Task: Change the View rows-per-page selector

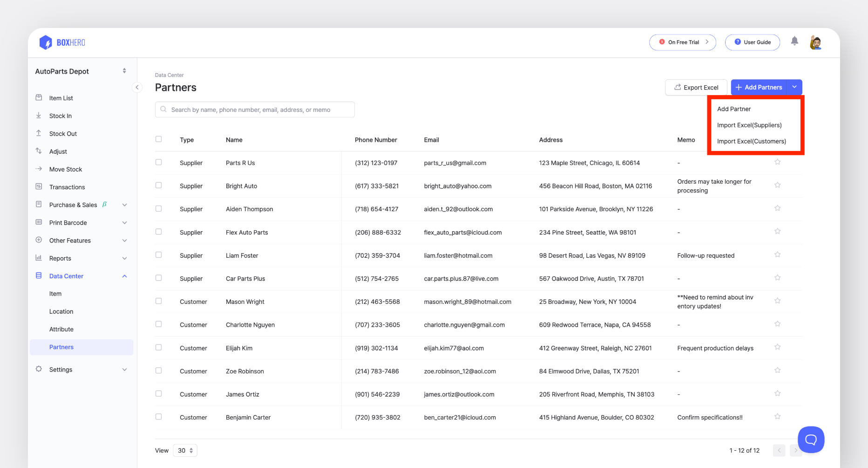Action: tap(185, 450)
